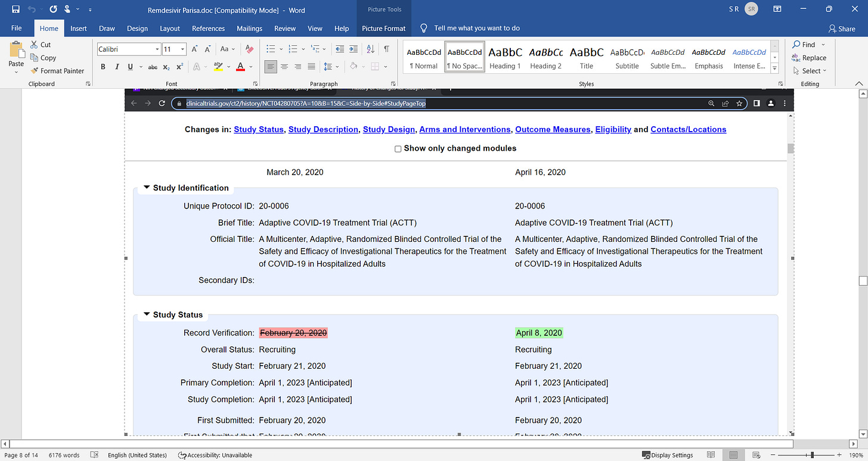Apply subscript formatting
This screenshot has width=868, height=461.
pyautogui.click(x=166, y=67)
